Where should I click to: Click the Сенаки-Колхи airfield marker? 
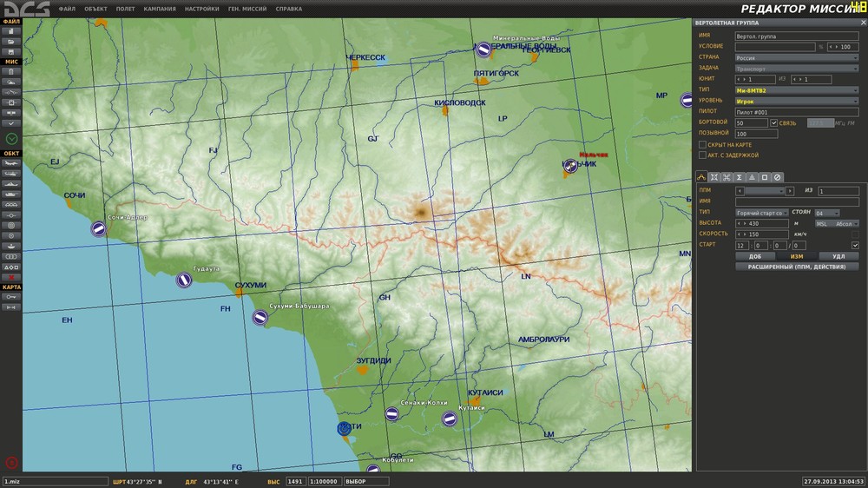tap(392, 414)
